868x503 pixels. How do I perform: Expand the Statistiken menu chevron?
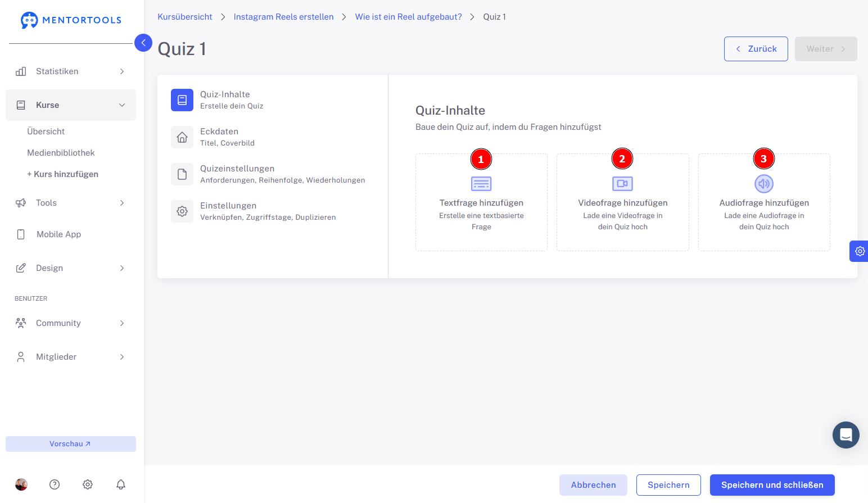(122, 71)
